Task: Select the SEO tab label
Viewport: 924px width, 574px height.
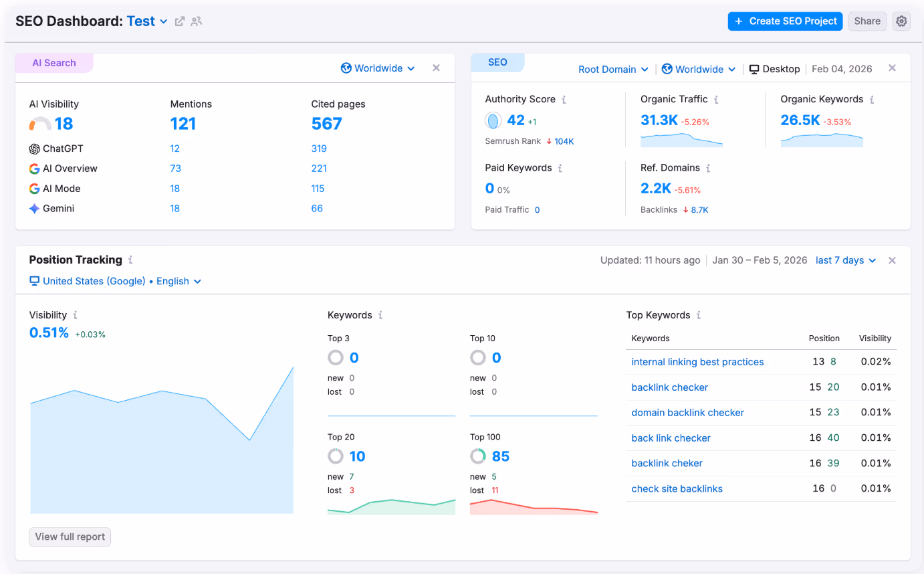Action: click(497, 62)
